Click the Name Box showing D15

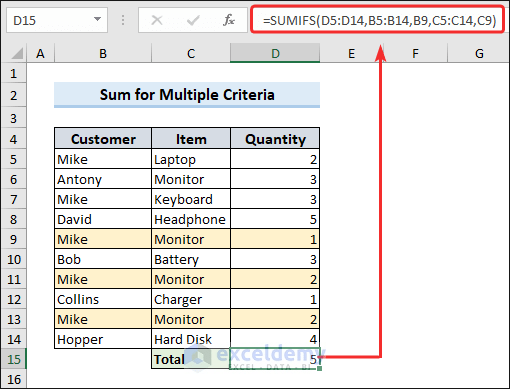click(57, 20)
